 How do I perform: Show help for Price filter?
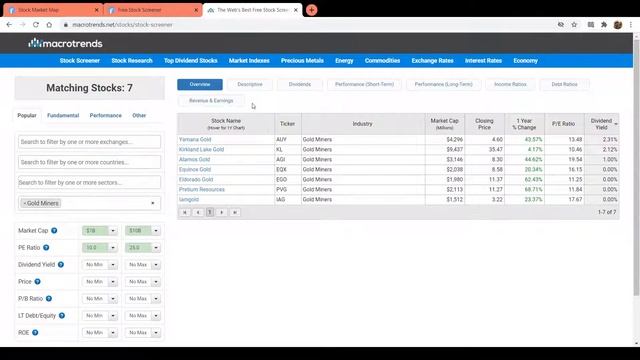point(38,282)
